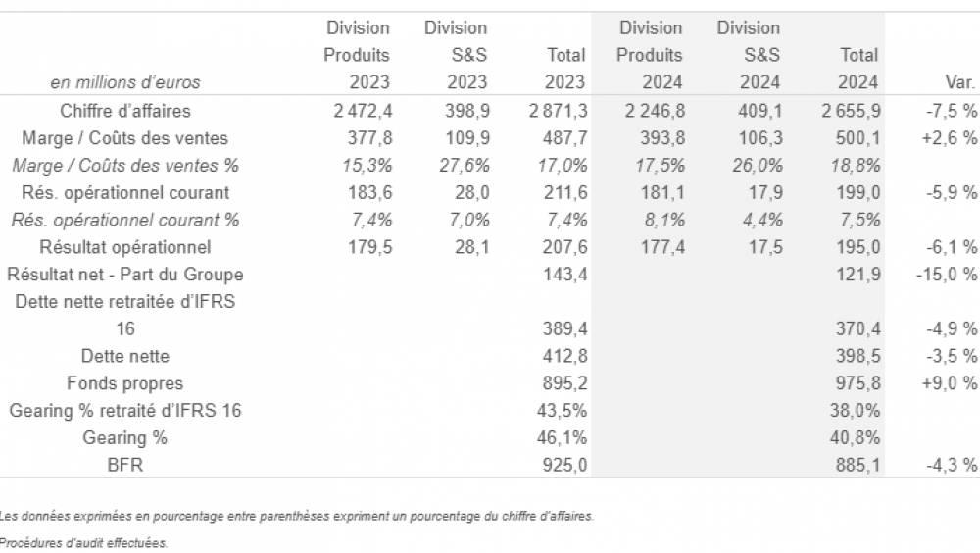Select the +9,0 % variation cell
This screenshot has height=553, width=980.
pyautogui.click(x=951, y=383)
